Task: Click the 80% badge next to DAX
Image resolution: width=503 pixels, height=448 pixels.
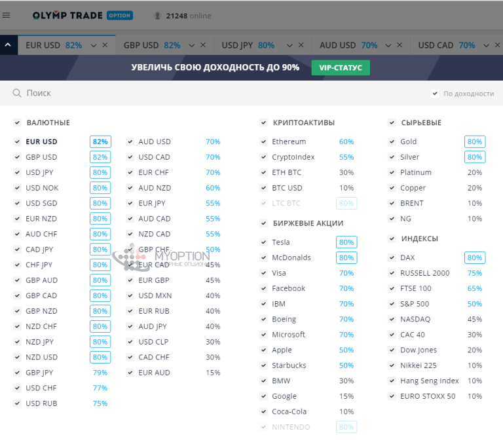Action: 475,257
